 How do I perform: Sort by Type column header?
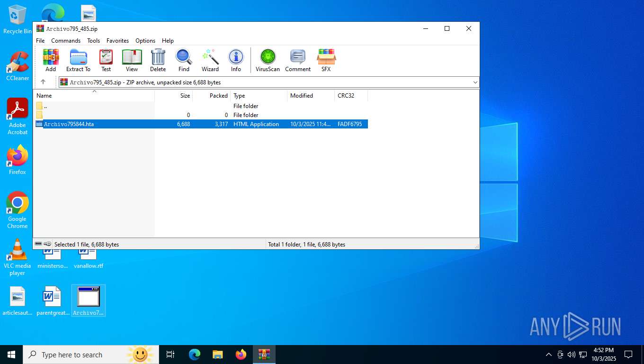point(259,96)
